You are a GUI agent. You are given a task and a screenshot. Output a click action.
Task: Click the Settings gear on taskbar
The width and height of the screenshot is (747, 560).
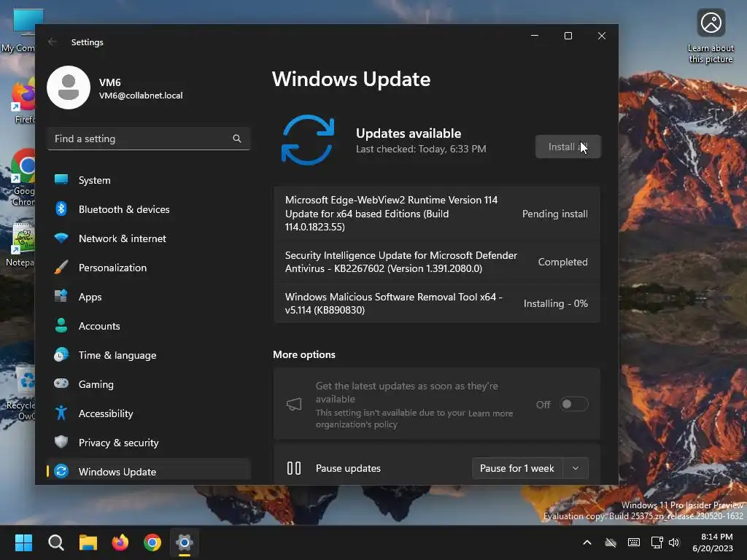pos(185,542)
